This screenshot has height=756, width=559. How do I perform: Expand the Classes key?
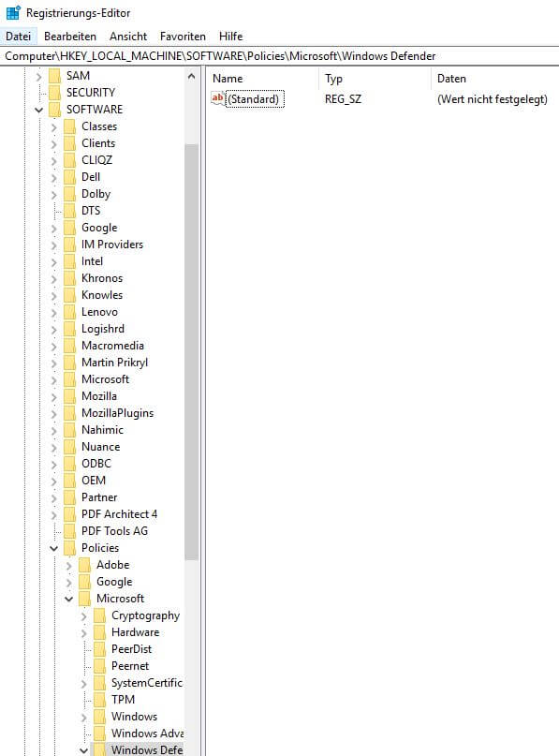pos(53,126)
